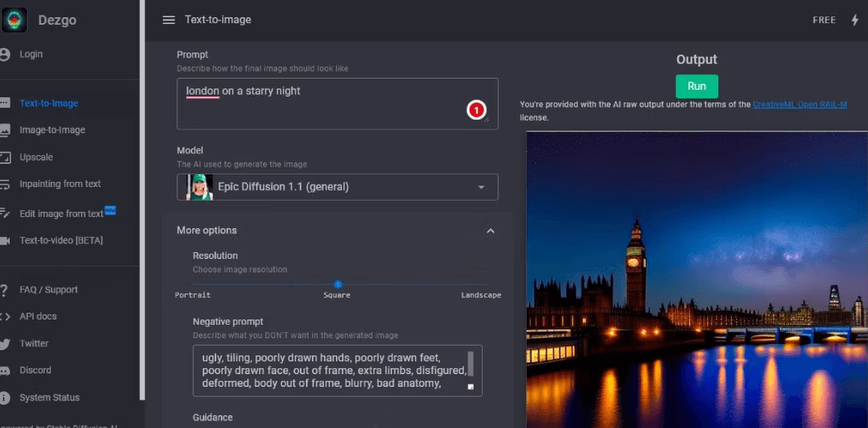
Task: Click the Dezgo logo icon
Action: coord(14,20)
